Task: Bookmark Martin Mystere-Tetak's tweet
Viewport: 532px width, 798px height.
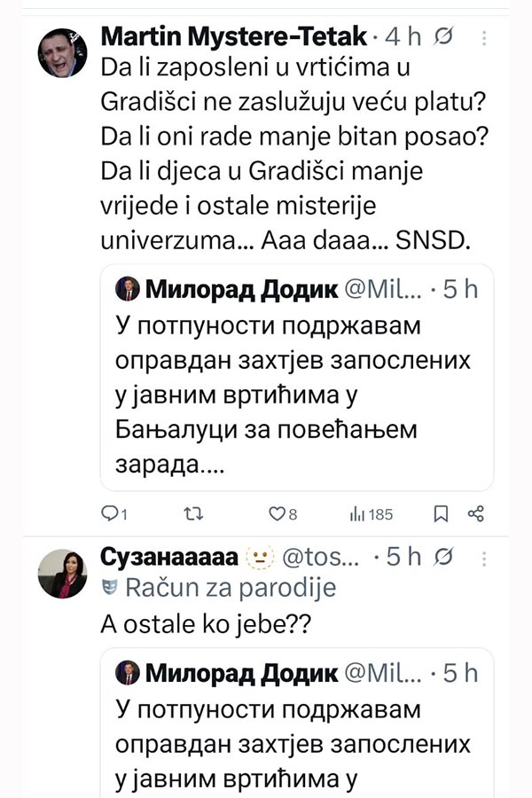Action: pyautogui.click(x=441, y=513)
